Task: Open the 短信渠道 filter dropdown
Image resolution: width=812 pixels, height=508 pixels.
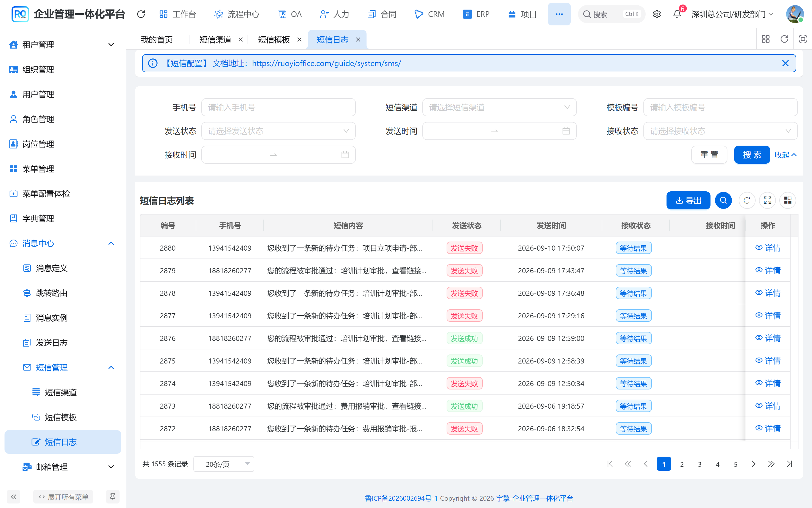Action: [499, 107]
